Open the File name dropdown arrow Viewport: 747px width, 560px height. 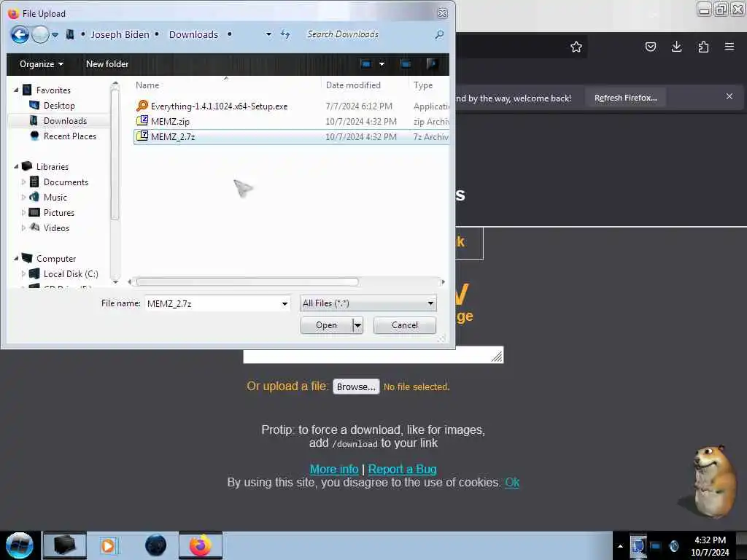pos(285,303)
